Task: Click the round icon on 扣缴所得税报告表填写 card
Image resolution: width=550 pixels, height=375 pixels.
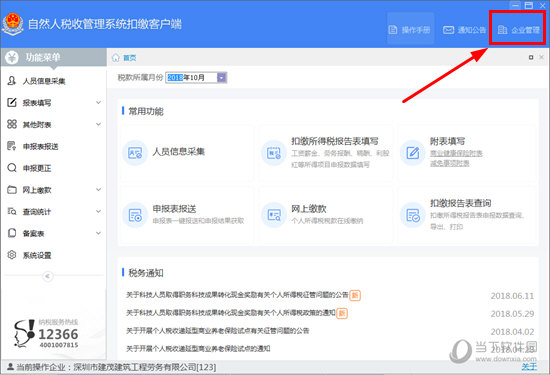Action: tap(274, 153)
